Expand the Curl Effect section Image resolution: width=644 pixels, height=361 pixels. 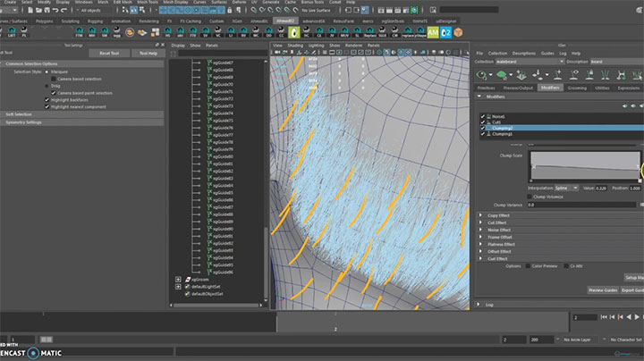coord(481,259)
